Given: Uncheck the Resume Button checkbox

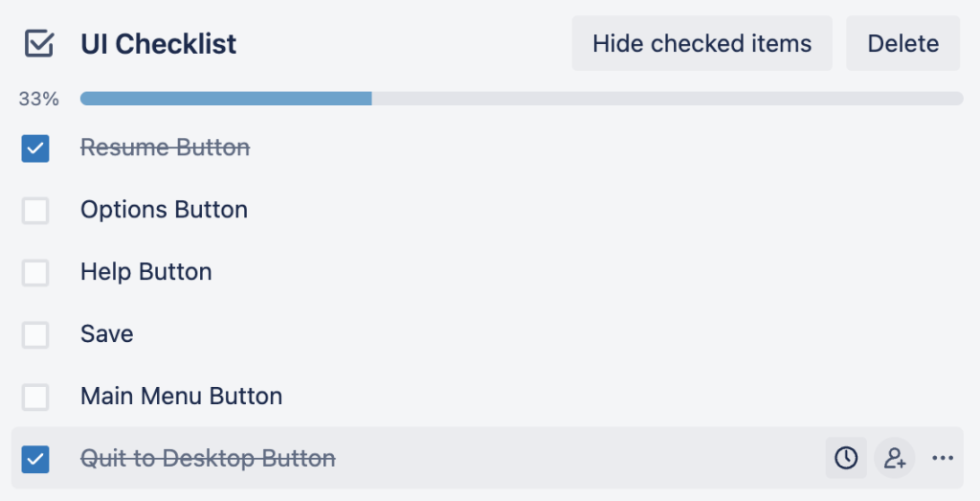Looking at the screenshot, I should (x=35, y=148).
